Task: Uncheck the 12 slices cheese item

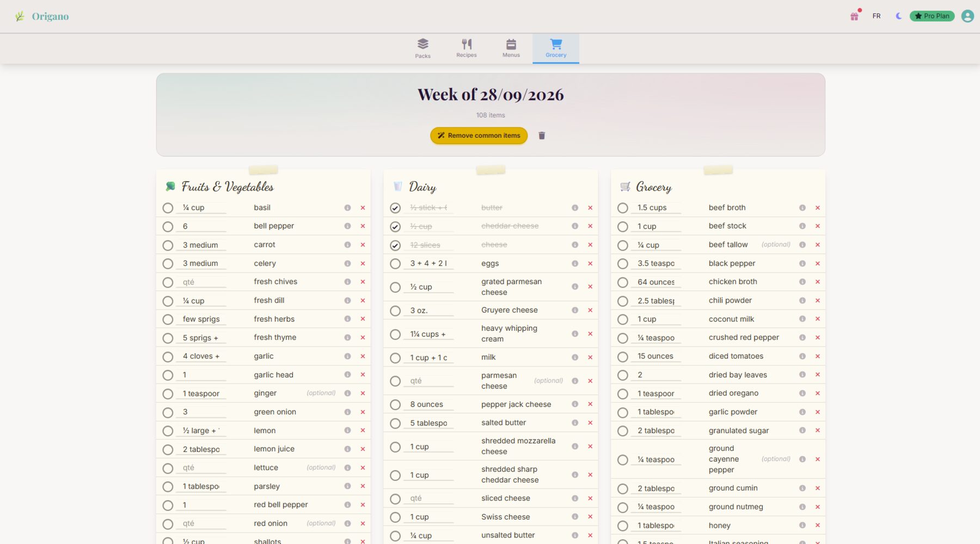Action: [x=395, y=245]
